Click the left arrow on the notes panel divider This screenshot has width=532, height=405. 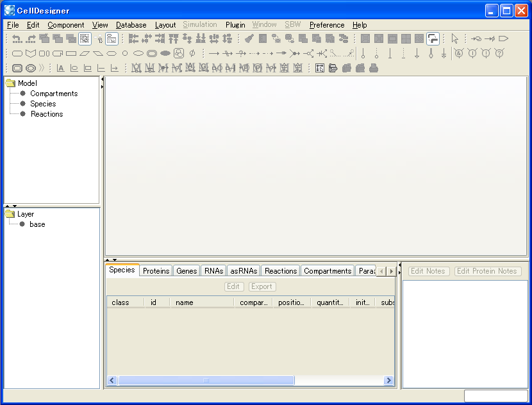399,265
